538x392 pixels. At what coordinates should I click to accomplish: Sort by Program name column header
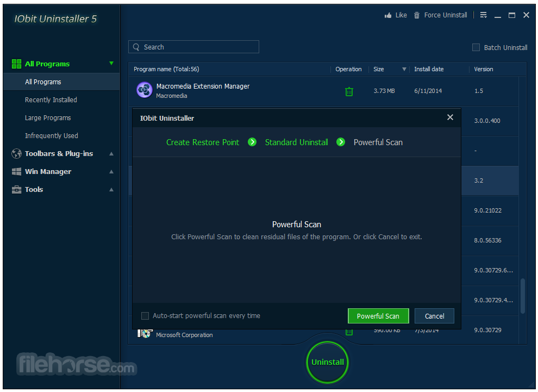[x=166, y=70]
